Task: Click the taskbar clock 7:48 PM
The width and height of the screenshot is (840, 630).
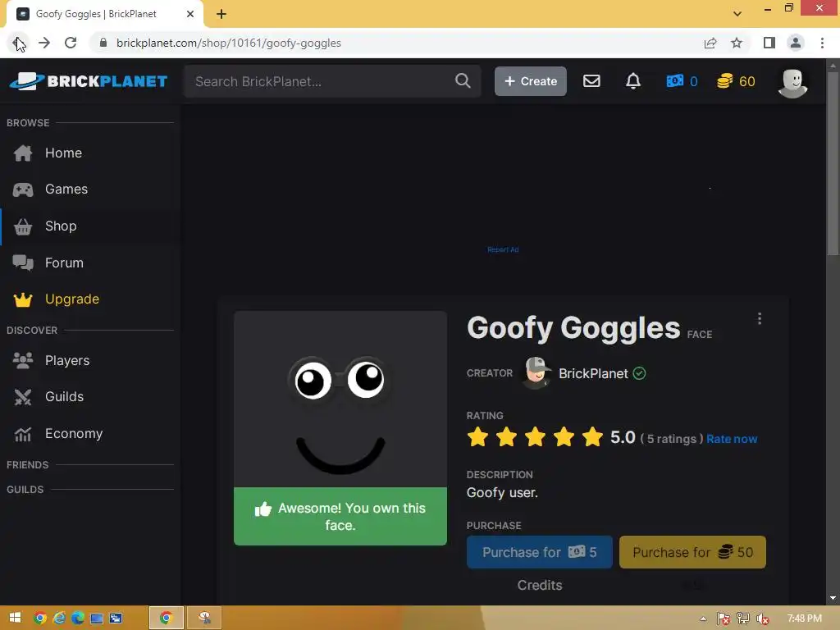Action: pyautogui.click(x=804, y=619)
